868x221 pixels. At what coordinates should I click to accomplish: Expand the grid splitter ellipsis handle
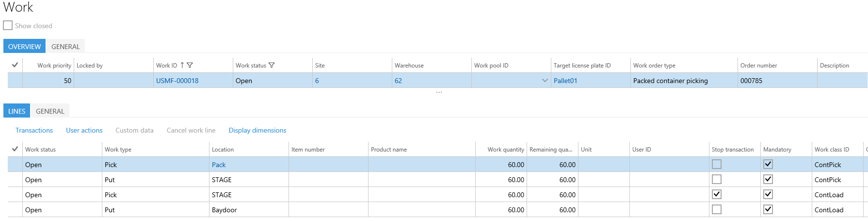tap(439, 92)
